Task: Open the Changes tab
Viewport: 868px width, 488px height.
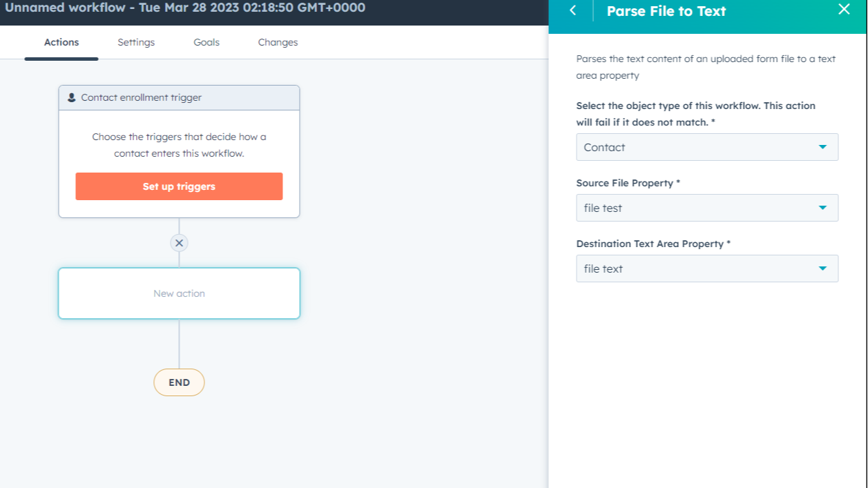Action: point(278,42)
